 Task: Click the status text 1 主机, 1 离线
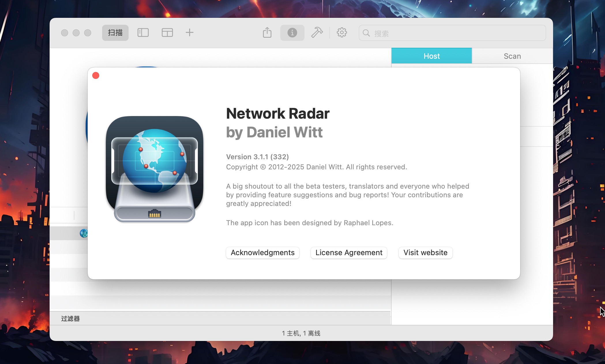tap(301, 333)
